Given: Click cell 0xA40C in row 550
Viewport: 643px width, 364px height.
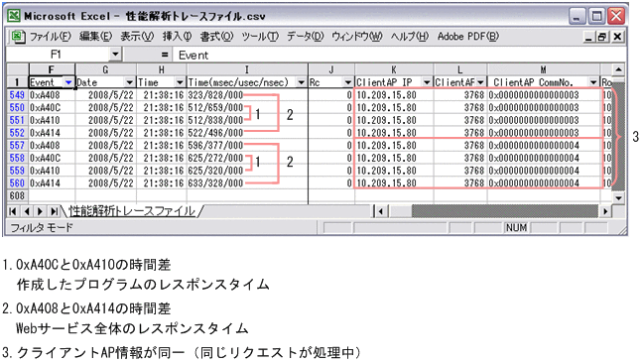Looking at the screenshot, I should pos(52,108).
